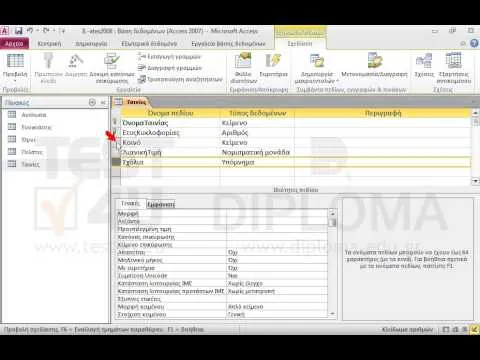Screen dimensions: 480x360
Task: Click the Undo arrow in quick access toolbar
Action: coord(30,31)
